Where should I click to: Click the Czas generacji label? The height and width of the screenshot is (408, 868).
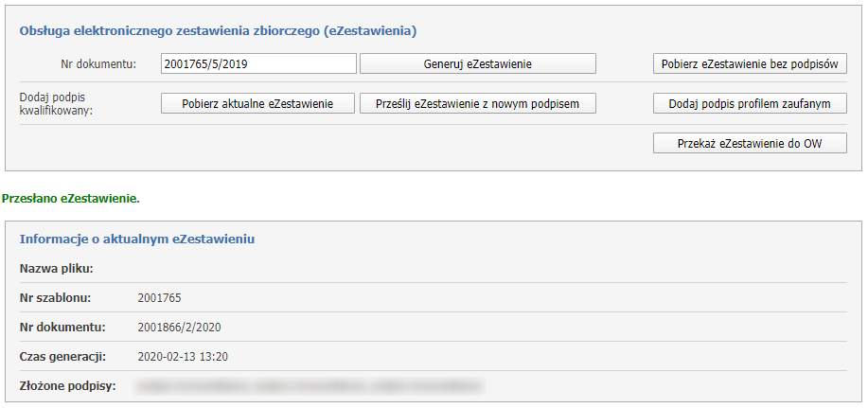(62, 357)
